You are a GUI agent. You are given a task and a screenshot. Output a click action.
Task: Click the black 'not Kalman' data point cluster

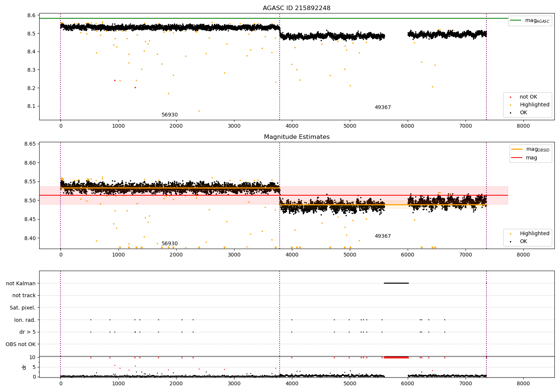[396, 283]
